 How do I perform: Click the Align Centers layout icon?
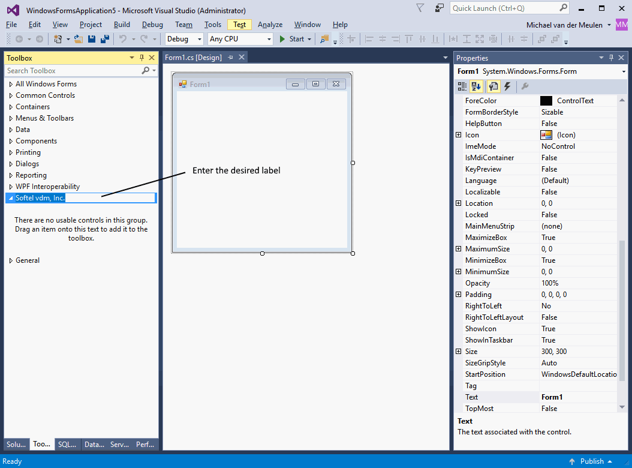[x=382, y=39]
